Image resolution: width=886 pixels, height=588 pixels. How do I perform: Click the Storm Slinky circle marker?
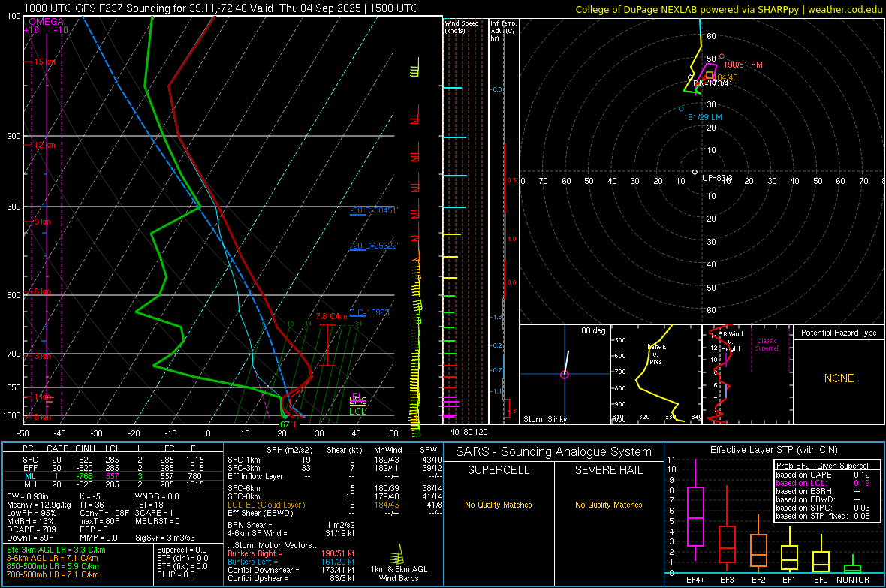(x=564, y=374)
